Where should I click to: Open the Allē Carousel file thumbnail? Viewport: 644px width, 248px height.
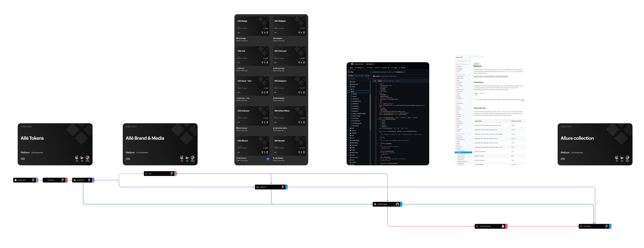pos(289,56)
